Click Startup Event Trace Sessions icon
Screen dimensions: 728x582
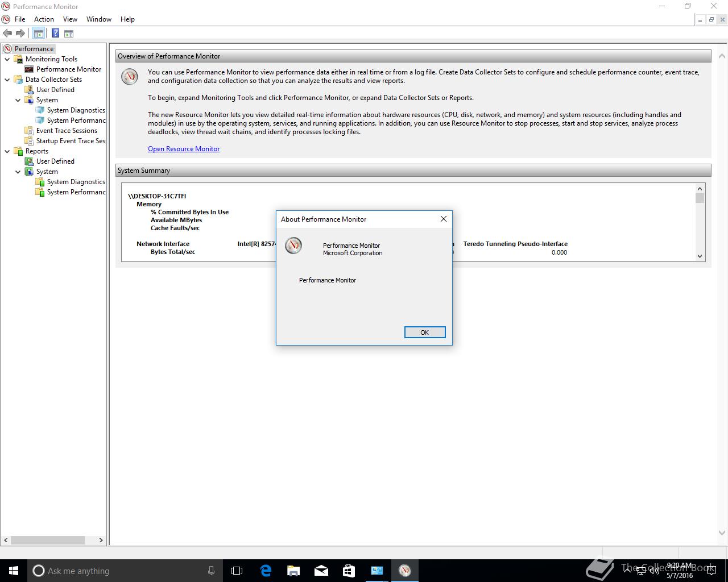tap(30, 141)
